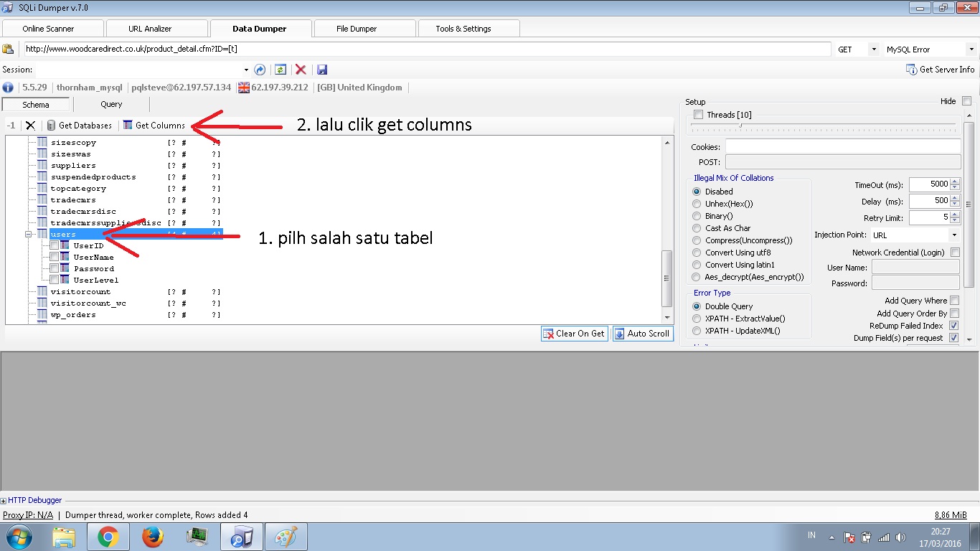Click the Action Center flag tray icon
This screenshot has width=980, height=551.
pos(849,537)
